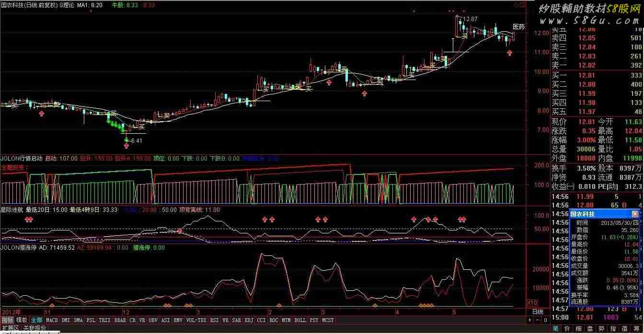Screen dimensions: 644x334
Task: Select the CR indicator tab
Action: point(133,320)
